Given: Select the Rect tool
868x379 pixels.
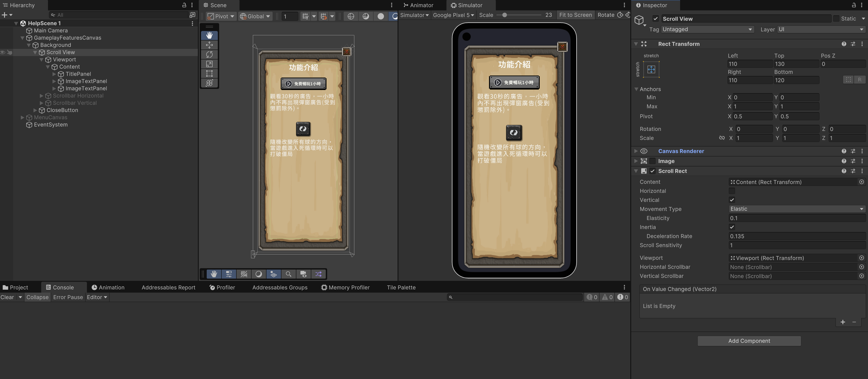Looking at the screenshot, I should [x=210, y=73].
